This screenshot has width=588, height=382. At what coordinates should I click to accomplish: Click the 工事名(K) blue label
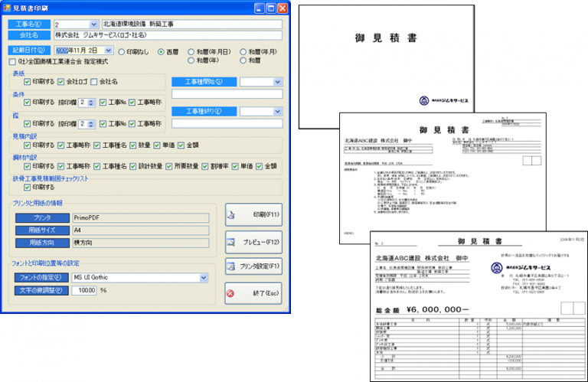[29, 24]
